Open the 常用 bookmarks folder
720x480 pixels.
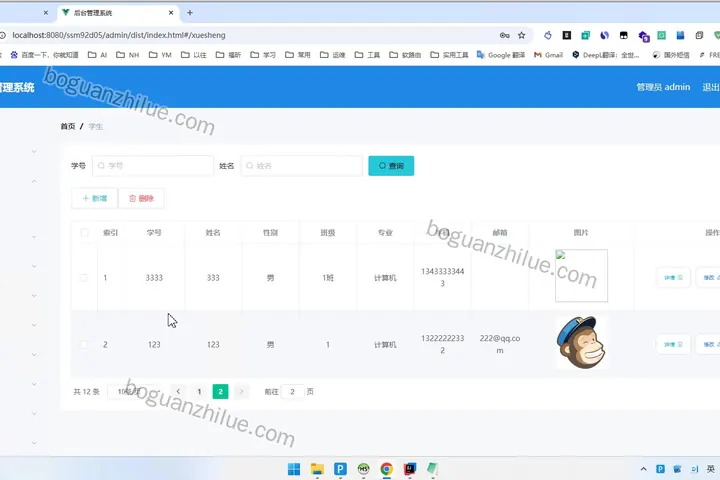(298, 55)
